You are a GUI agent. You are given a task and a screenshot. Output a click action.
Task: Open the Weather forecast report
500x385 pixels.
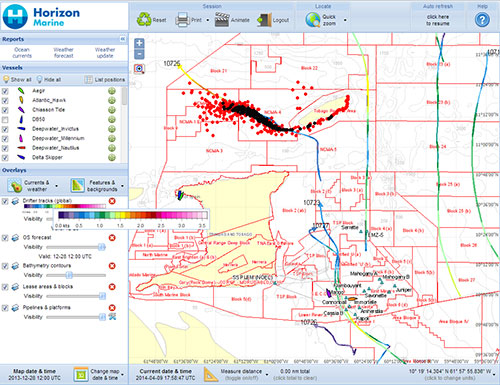(63, 53)
